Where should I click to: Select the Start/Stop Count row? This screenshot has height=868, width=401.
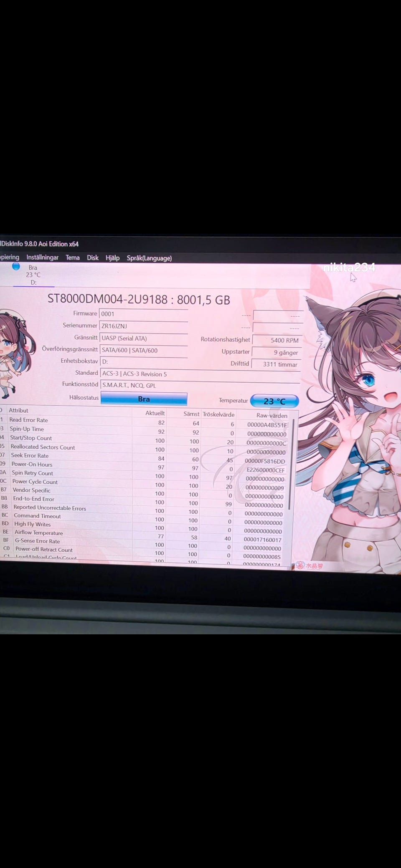144,440
